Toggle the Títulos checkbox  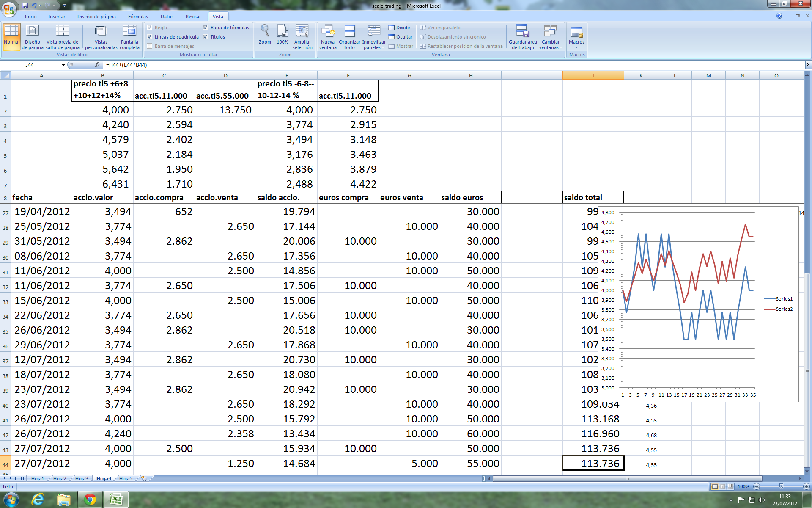click(206, 37)
